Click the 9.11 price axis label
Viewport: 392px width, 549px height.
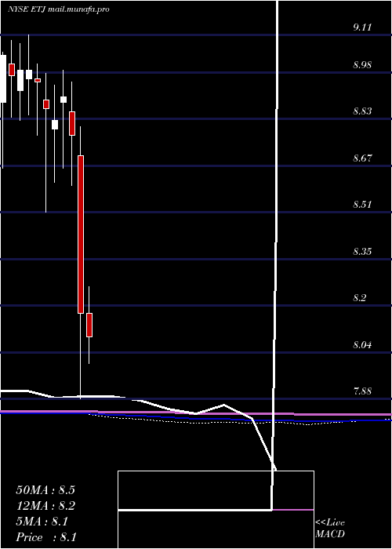click(362, 27)
